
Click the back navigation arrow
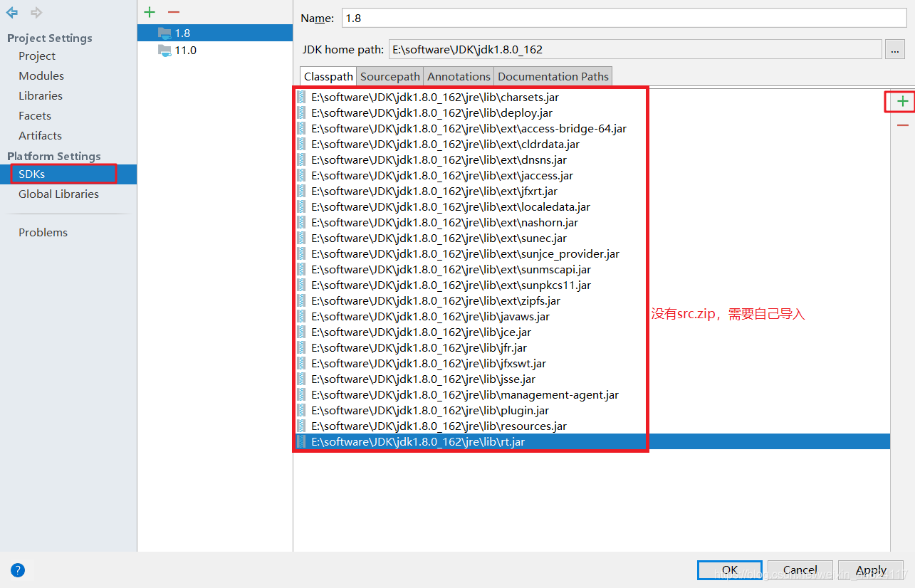click(12, 12)
